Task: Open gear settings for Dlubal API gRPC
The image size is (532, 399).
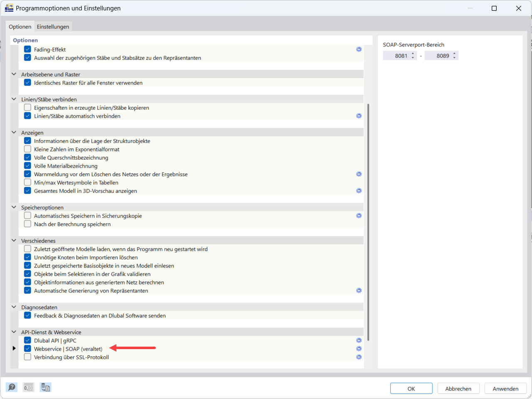Action: point(359,340)
